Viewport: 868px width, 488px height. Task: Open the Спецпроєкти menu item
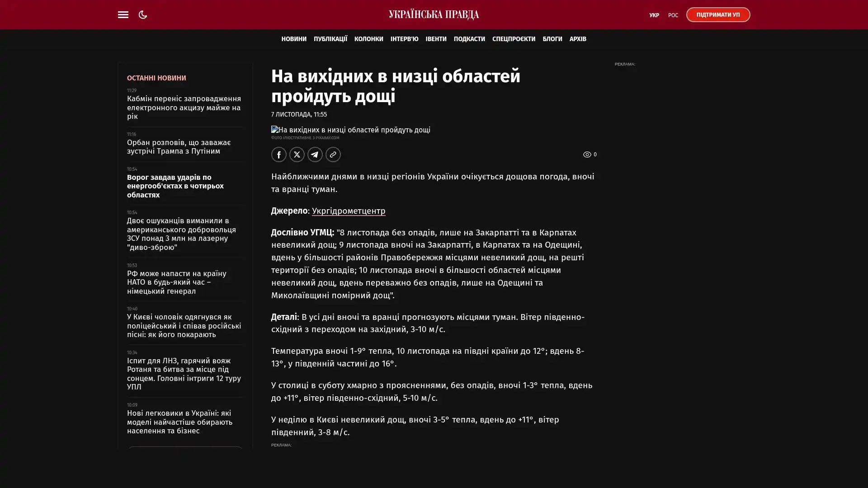pos(513,39)
